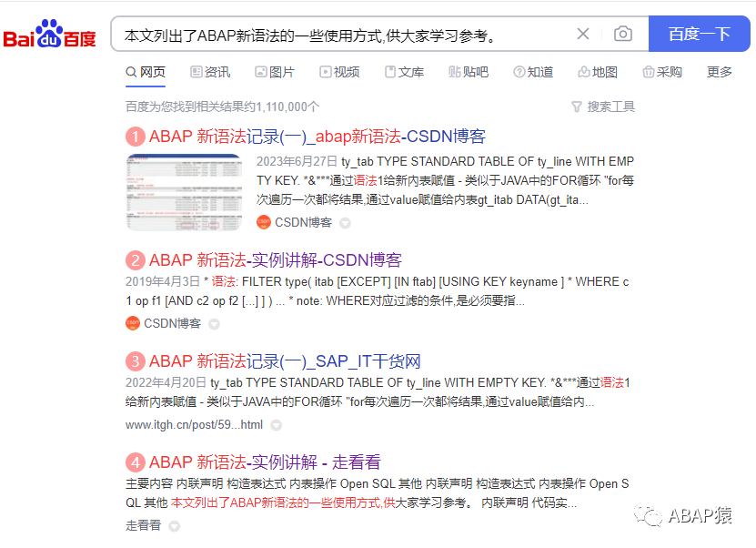Click the result count text 1,110,000个
Screen dimensions: 756x548
pos(287,107)
